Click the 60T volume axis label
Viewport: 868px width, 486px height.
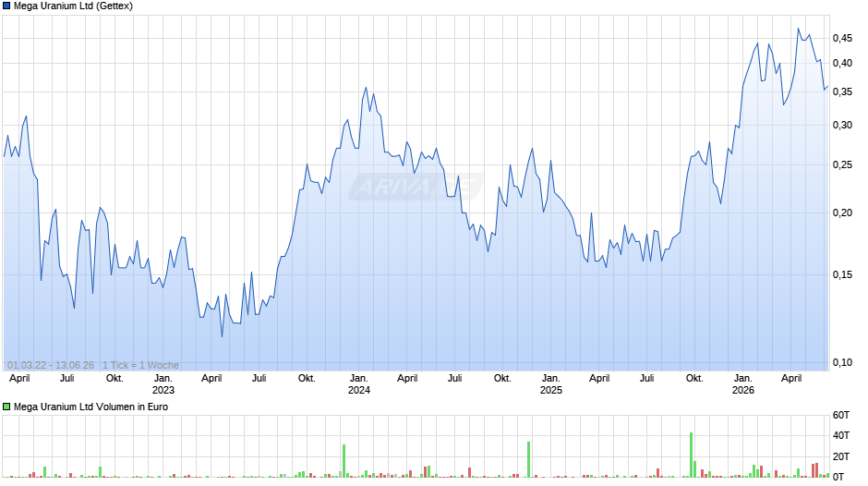coord(841,415)
